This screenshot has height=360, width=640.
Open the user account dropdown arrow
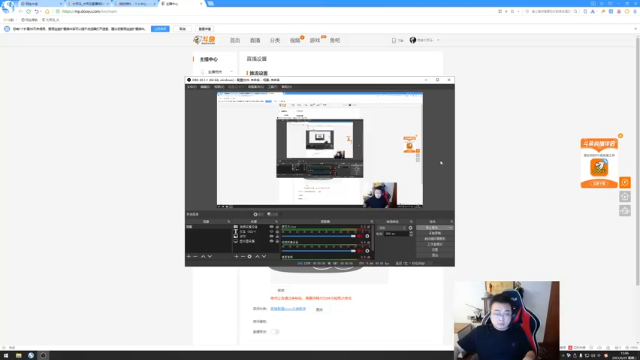tap(438, 40)
